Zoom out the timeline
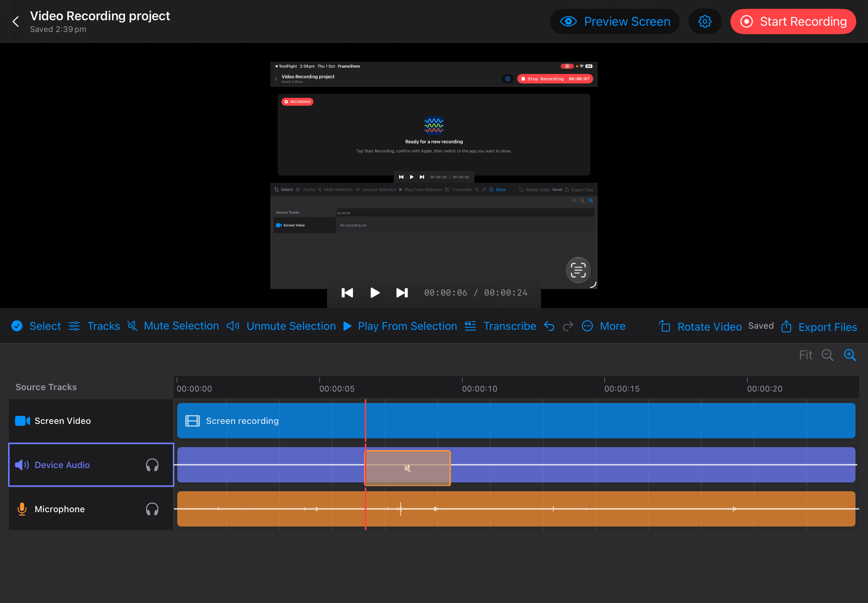Viewport: 868px width, 603px height. [x=827, y=355]
